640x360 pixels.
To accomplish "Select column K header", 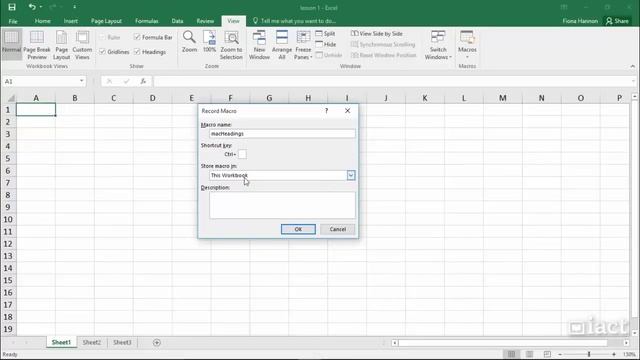I will [x=424, y=98].
